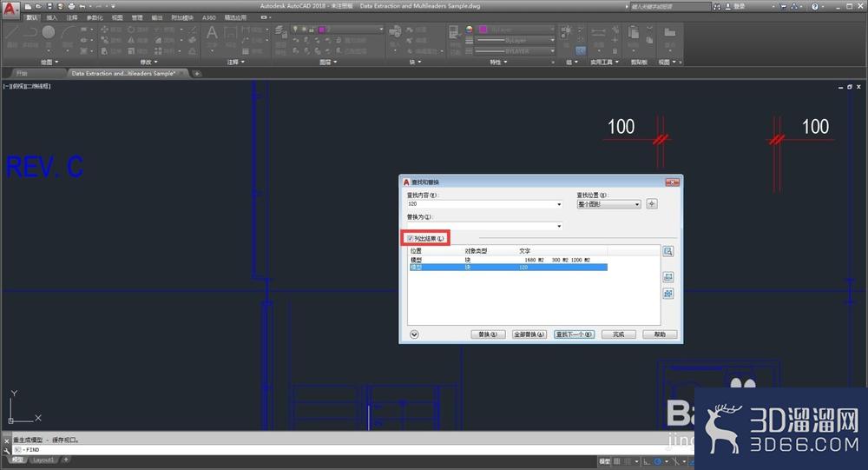
Task: Open the Find what dropdown arrow
Action: [x=559, y=204]
